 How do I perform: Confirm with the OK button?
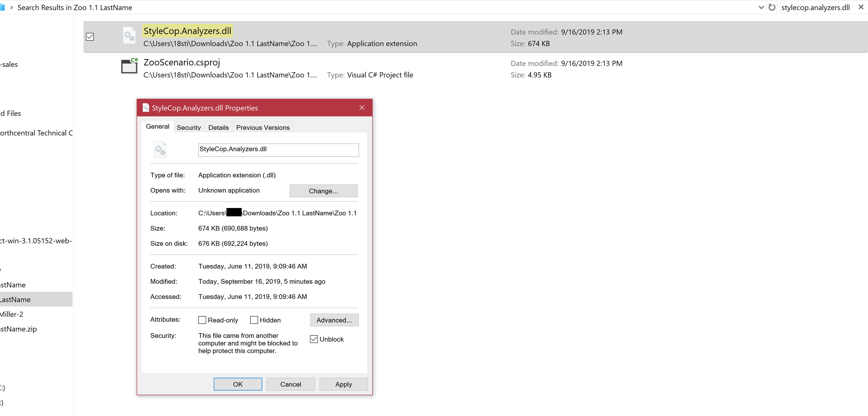coord(238,384)
